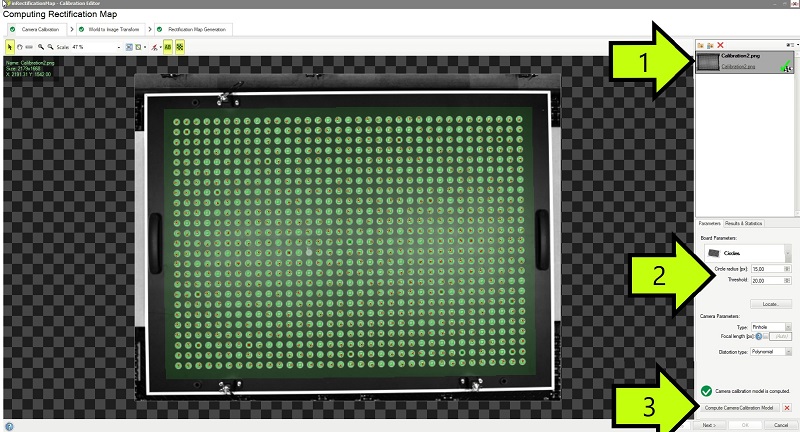800x432 pixels.
Task: Add images from directory icon
Action: (x=710, y=46)
